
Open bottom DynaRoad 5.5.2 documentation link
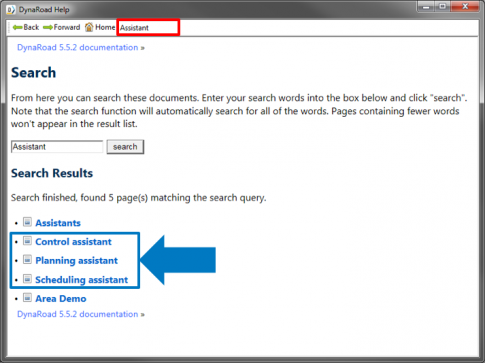(x=77, y=314)
